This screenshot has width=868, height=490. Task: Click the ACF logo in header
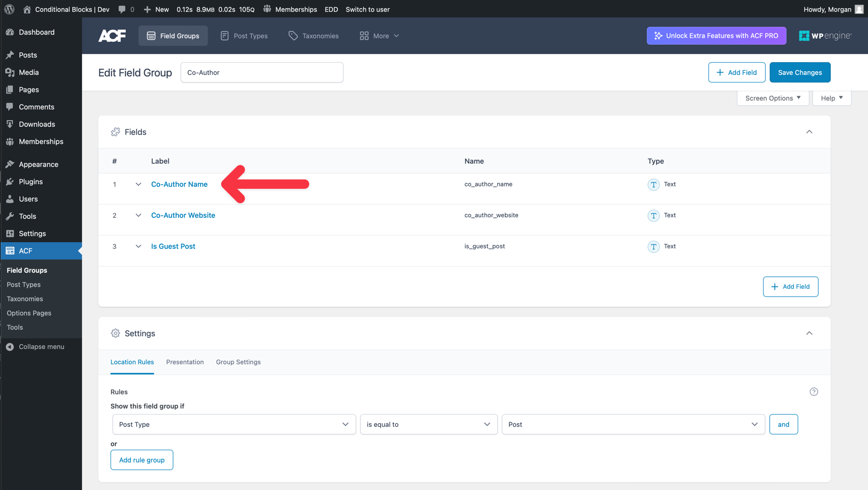tap(112, 36)
